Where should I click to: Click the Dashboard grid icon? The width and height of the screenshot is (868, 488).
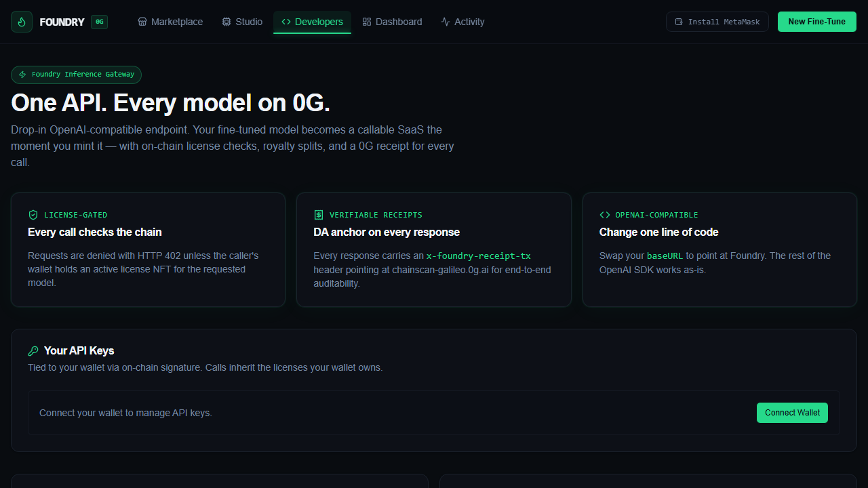point(367,22)
